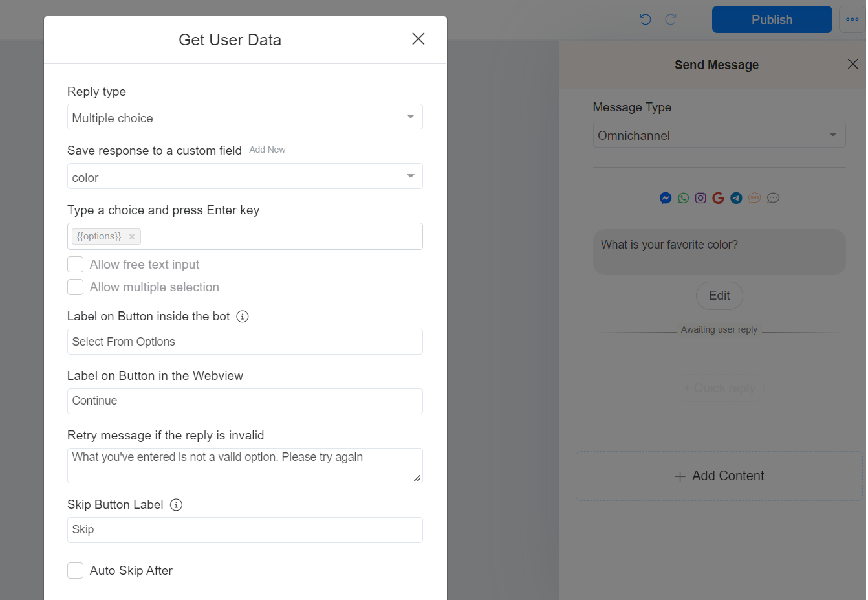Open the three-dot overflow menu
The height and width of the screenshot is (600, 868).
coord(854,19)
